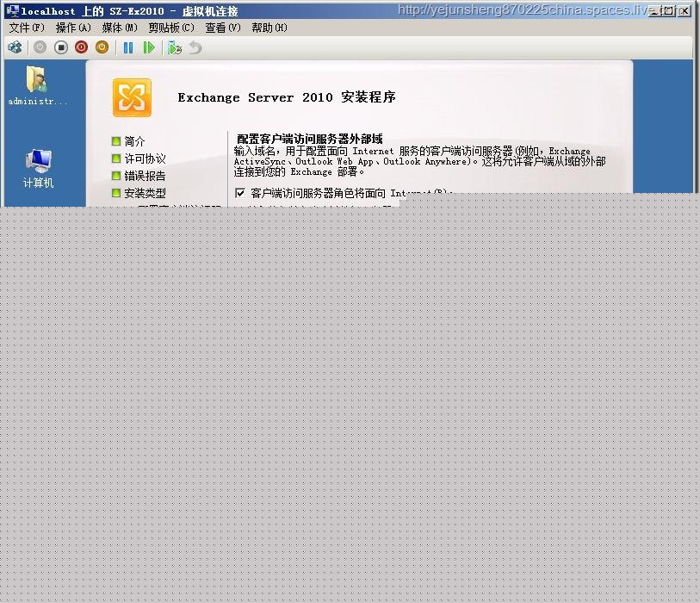Open the 剪贴板(C) menu
700x603 pixels.
click(171, 28)
